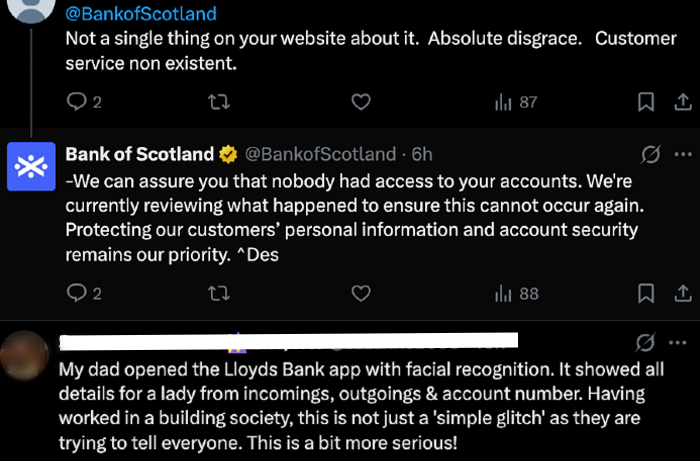This screenshot has height=461, width=700.
Task: Click the Bank of Scotland display name
Action: click(139, 154)
